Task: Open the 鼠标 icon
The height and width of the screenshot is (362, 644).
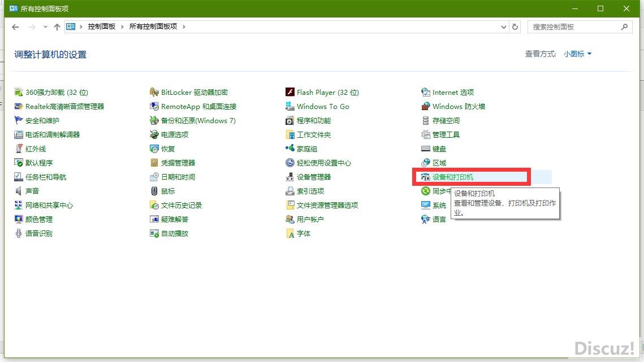Action: 154,191
